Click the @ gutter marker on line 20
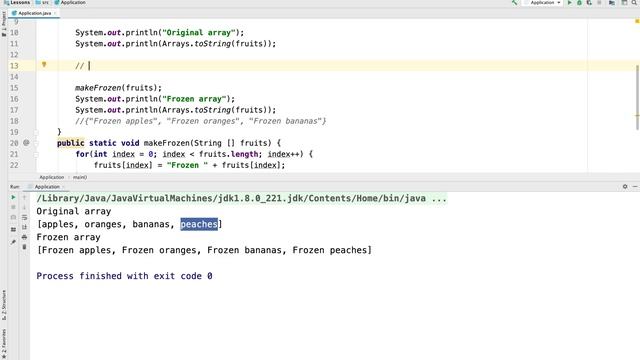The height and width of the screenshot is (360, 640). [26, 143]
